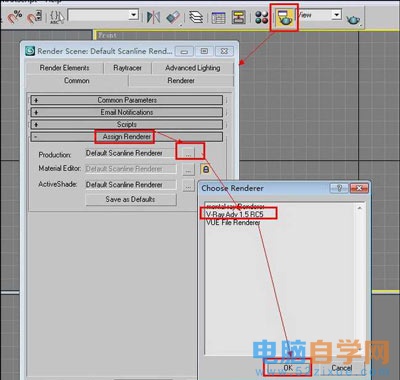Click the Quick Render teapot icon
The width and height of the screenshot is (400, 380).
click(x=353, y=20)
